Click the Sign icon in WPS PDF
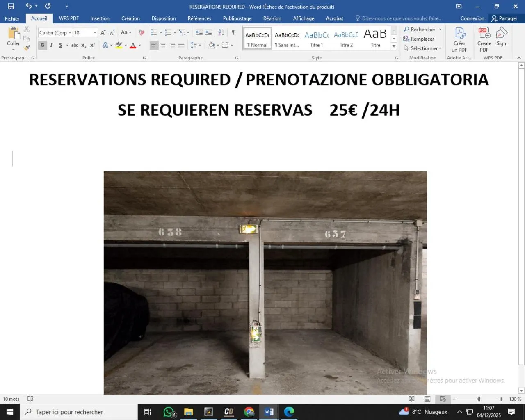 [x=501, y=37]
